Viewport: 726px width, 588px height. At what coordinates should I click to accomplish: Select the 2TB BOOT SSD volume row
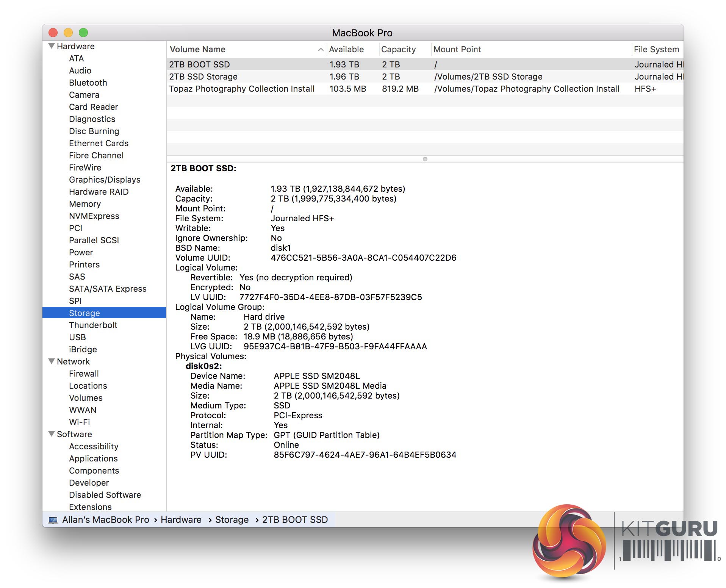[x=425, y=64]
